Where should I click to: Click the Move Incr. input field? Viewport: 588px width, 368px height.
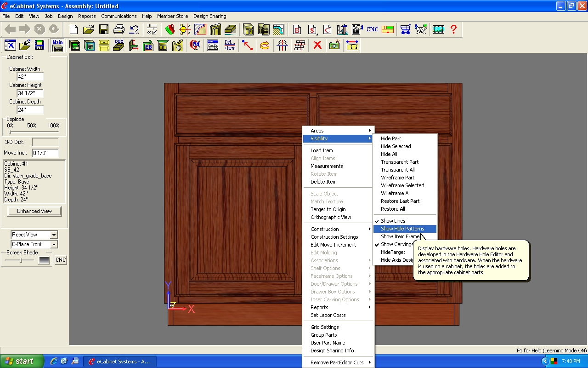pyautogui.click(x=45, y=153)
